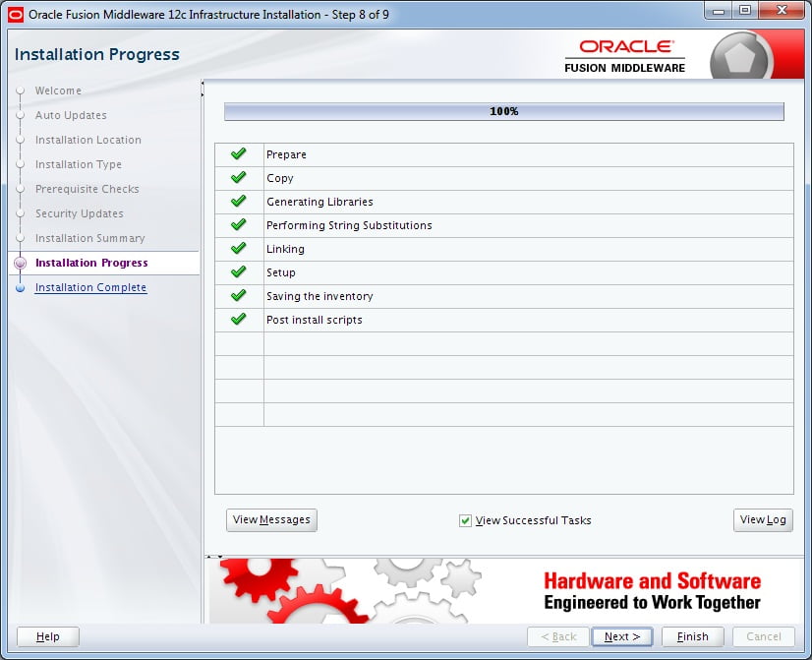
Task: Click the checkmark next to Generating Libraries
Action: [x=238, y=201]
